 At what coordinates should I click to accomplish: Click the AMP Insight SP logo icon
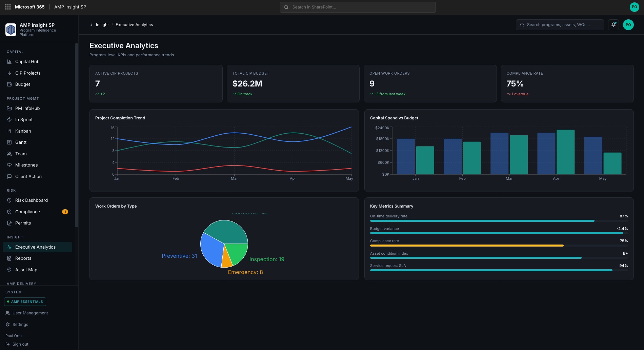[x=11, y=30]
